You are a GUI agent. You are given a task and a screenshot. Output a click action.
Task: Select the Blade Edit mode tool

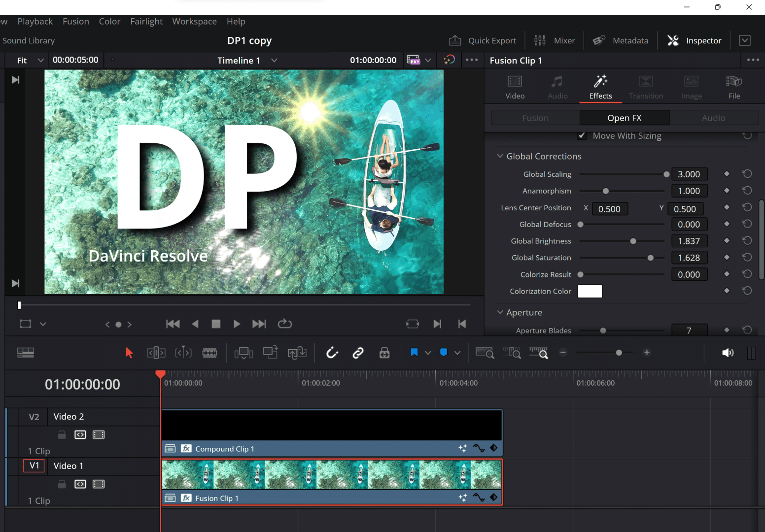click(x=209, y=353)
